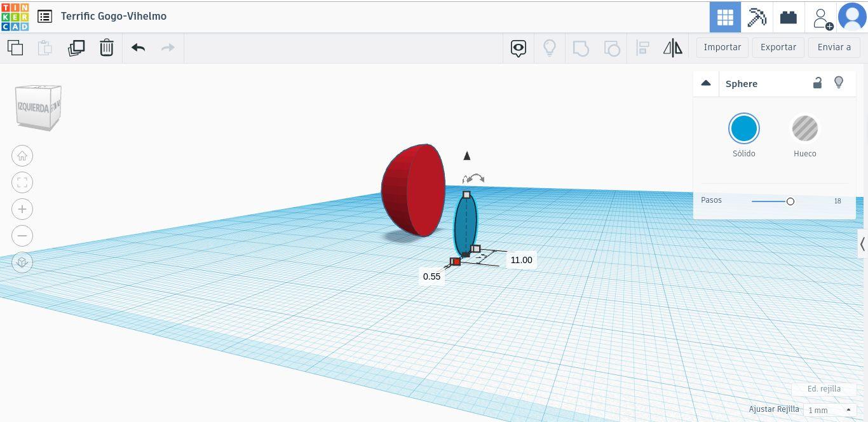Click the Ed. rejilla button
The image size is (868, 422).
pyautogui.click(x=824, y=389)
